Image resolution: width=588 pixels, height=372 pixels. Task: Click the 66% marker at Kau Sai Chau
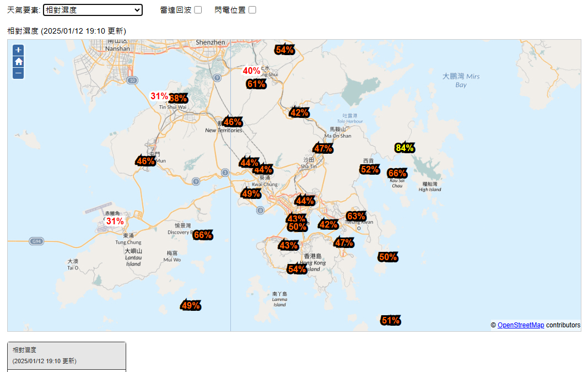(x=397, y=173)
